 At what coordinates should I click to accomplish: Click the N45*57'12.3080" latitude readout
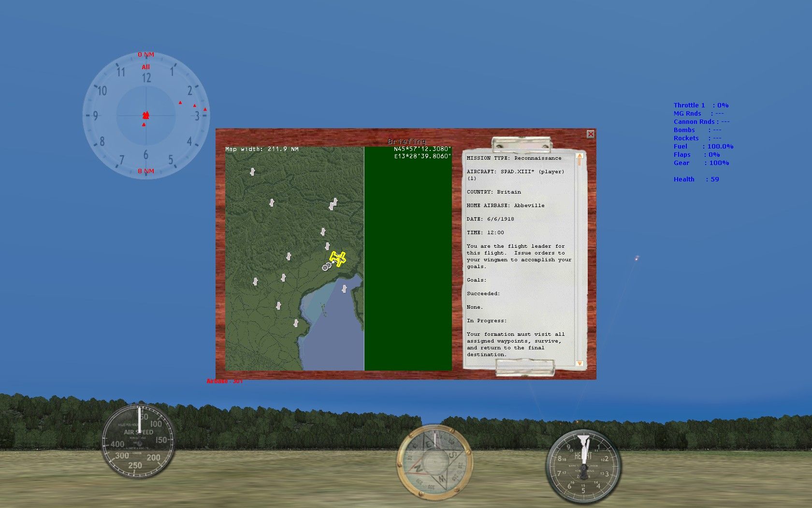(422, 149)
